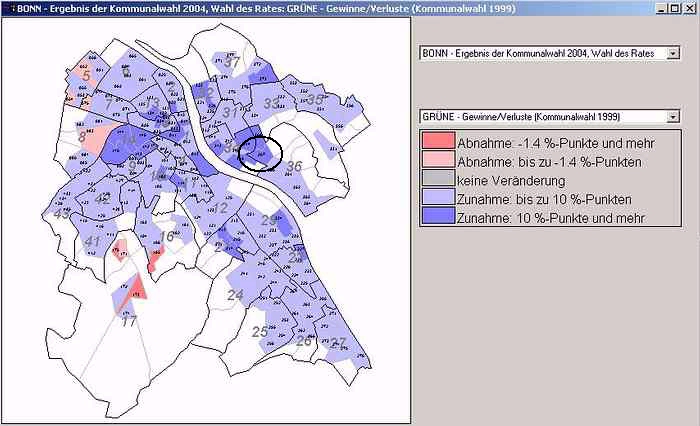Select district number 17 on the map

pyautogui.click(x=129, y=321)
